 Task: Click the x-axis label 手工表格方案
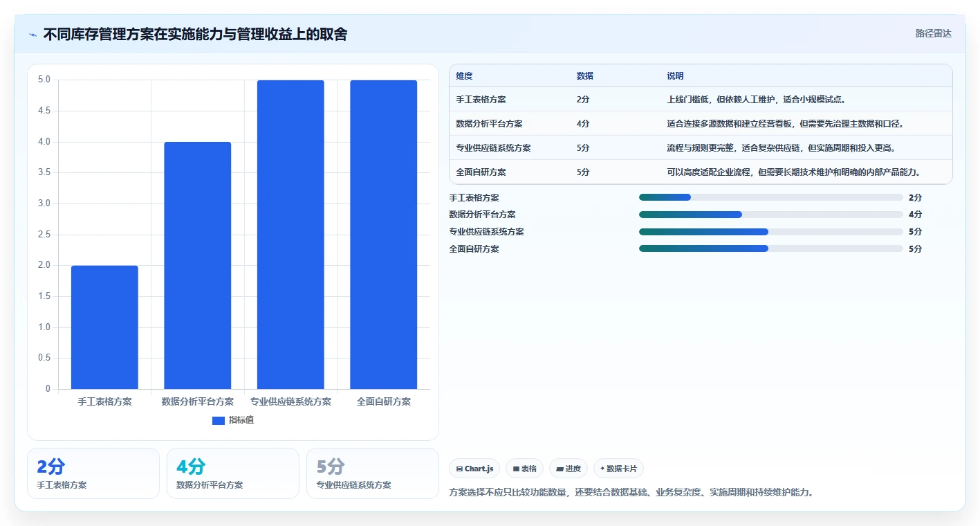[x=104, y=401]
